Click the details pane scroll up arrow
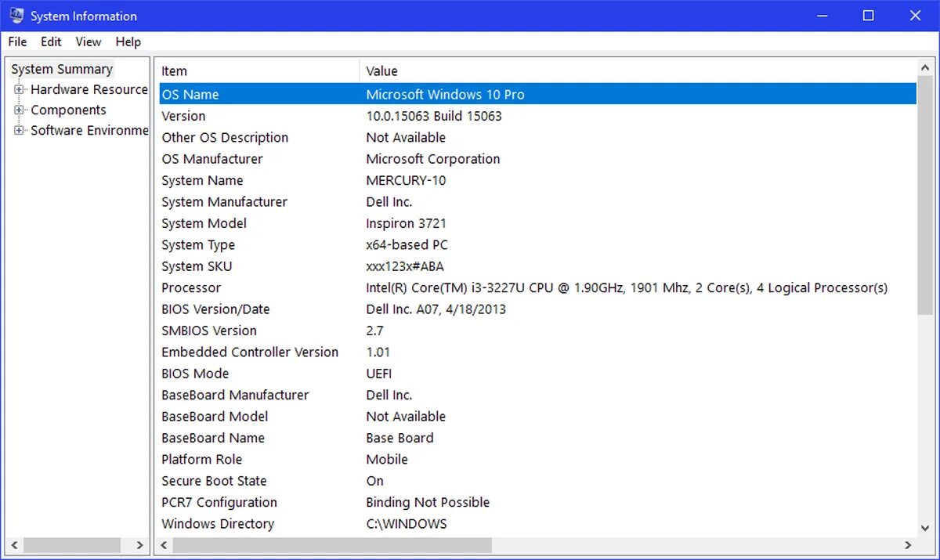 pos(926,67)
